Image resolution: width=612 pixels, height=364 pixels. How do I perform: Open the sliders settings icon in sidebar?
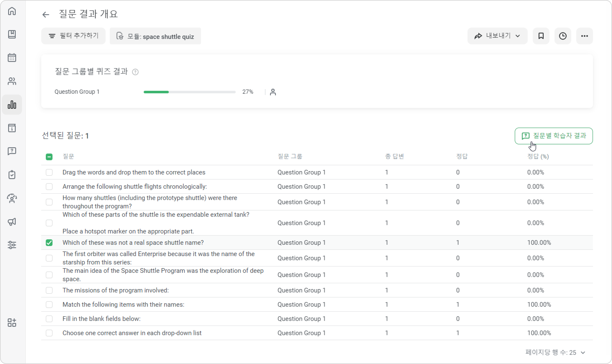pos(12,245)
